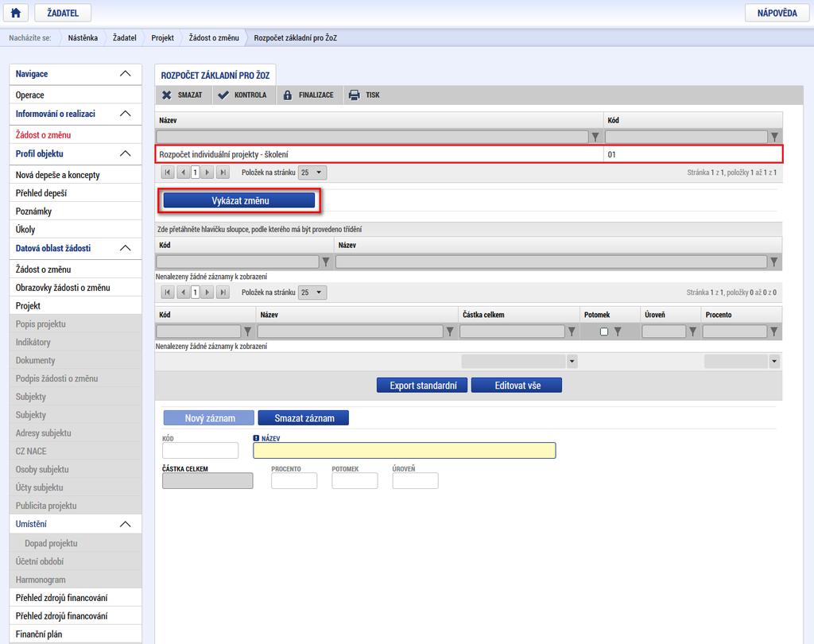814x644 pixels.
Task: Select Rozpočet základní pro ŽoZ tab
Action: point(215,76)
